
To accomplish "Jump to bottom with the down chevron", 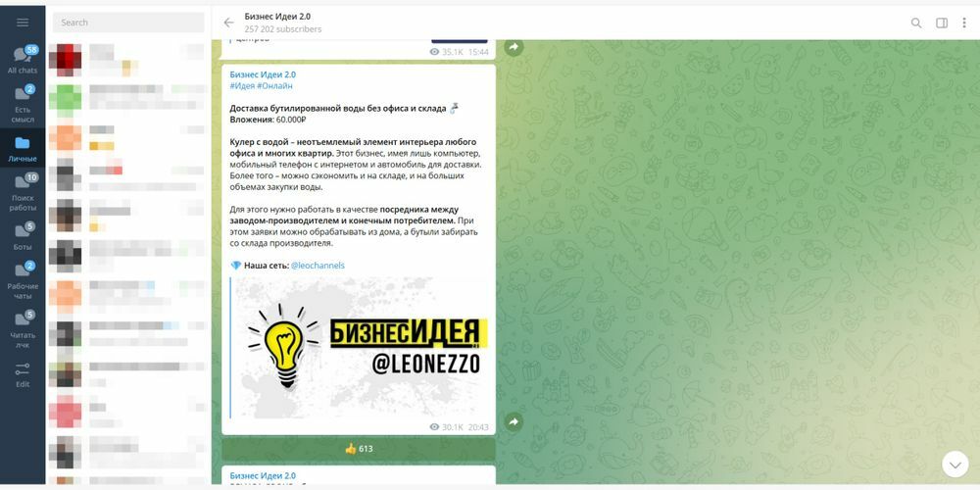I will 955,465.
